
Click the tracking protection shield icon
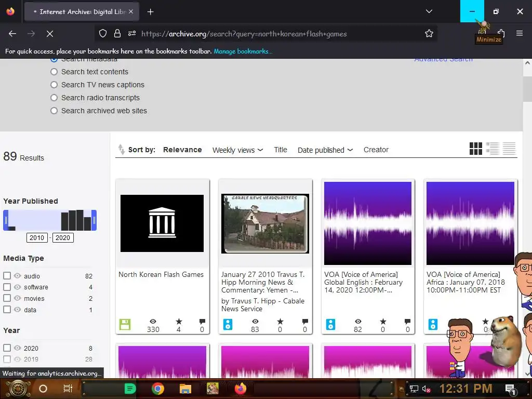103,34
